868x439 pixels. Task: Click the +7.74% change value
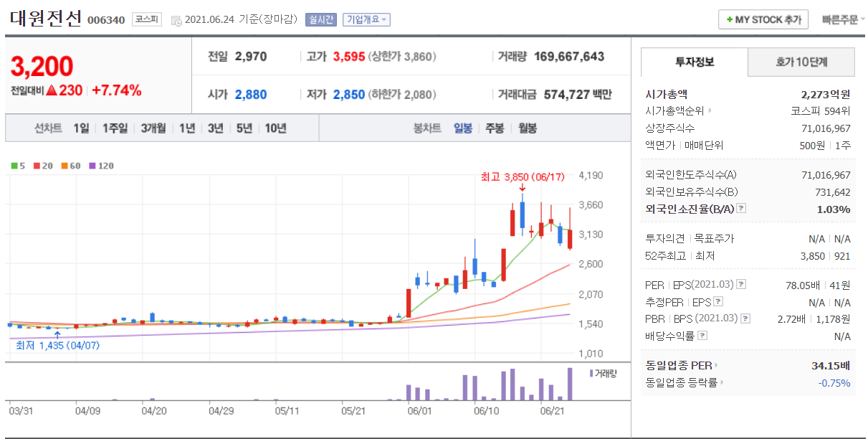coord(116,90)
